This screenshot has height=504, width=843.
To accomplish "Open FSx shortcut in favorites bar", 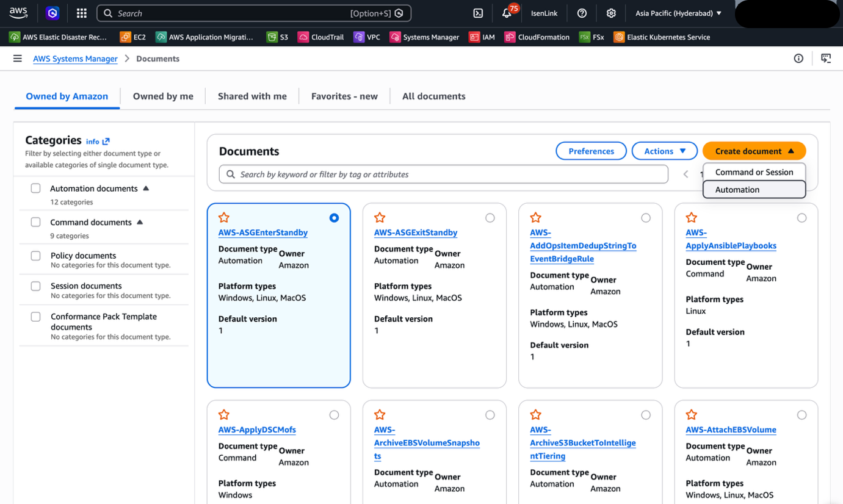I will (x=592, y=37).
